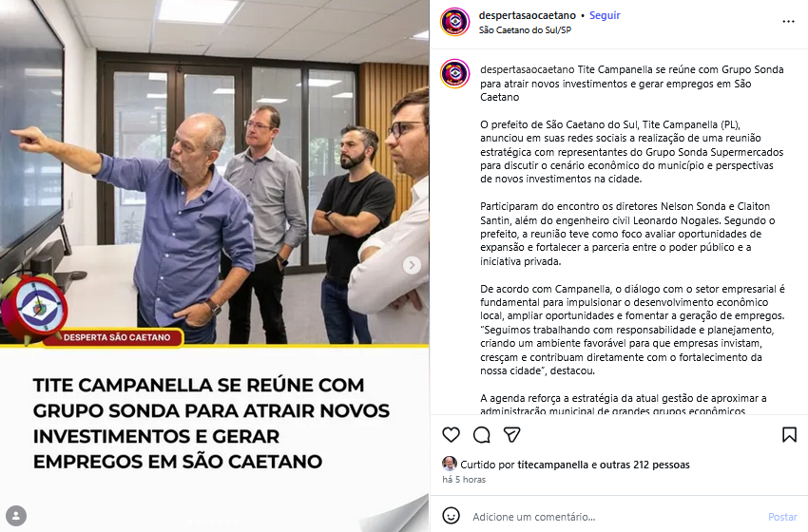Open the emoji picker smiley icon
The image size is (808, 532).
point(451,516)
